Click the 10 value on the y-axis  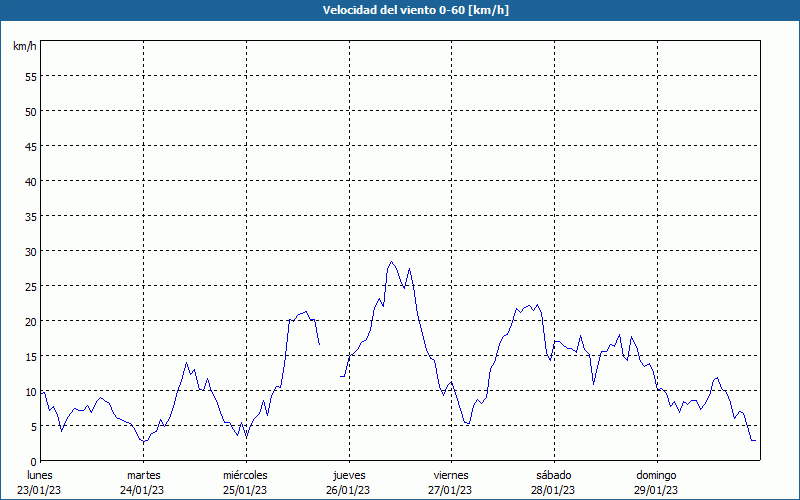tap(31, 392)
